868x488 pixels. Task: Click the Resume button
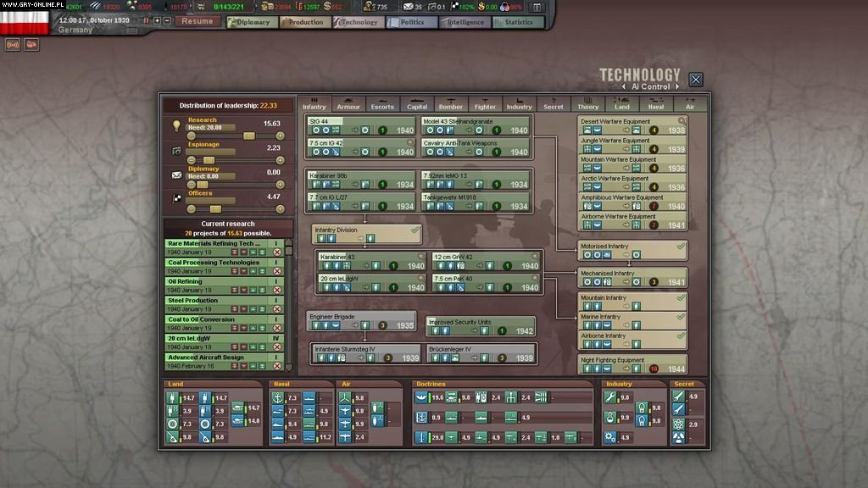click(197, 21)
